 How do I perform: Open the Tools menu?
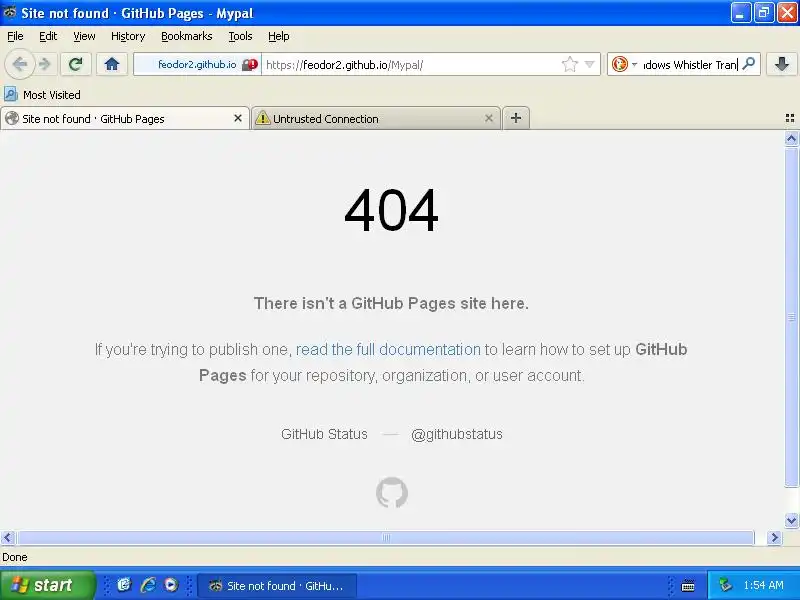coord(240,36)
